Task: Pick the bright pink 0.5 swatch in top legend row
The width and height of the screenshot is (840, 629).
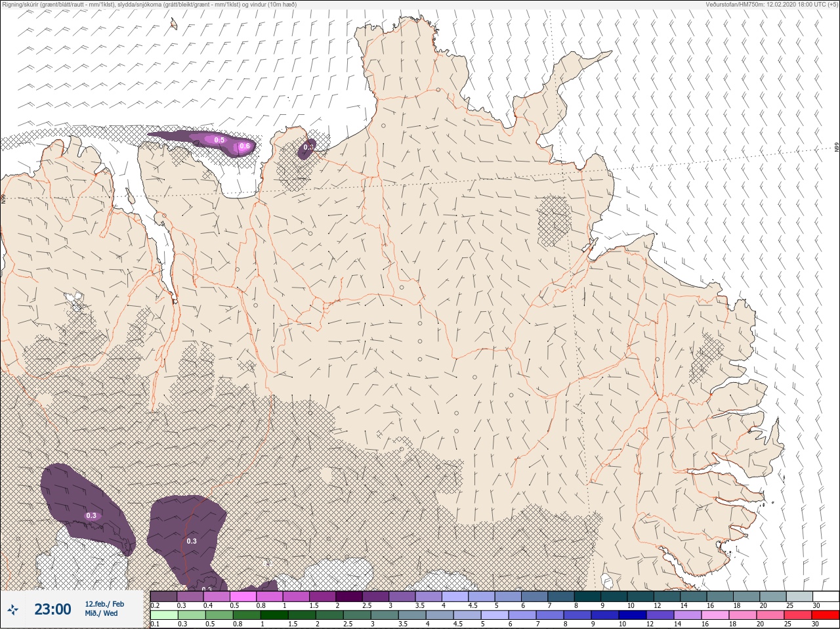Action: point(243,596)
